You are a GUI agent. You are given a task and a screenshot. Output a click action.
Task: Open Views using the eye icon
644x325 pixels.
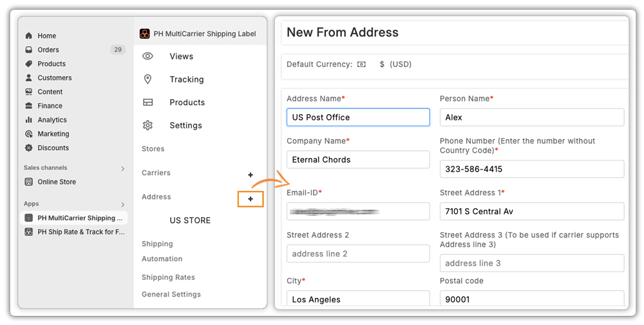pyautogui.click(x=148, y=56)
